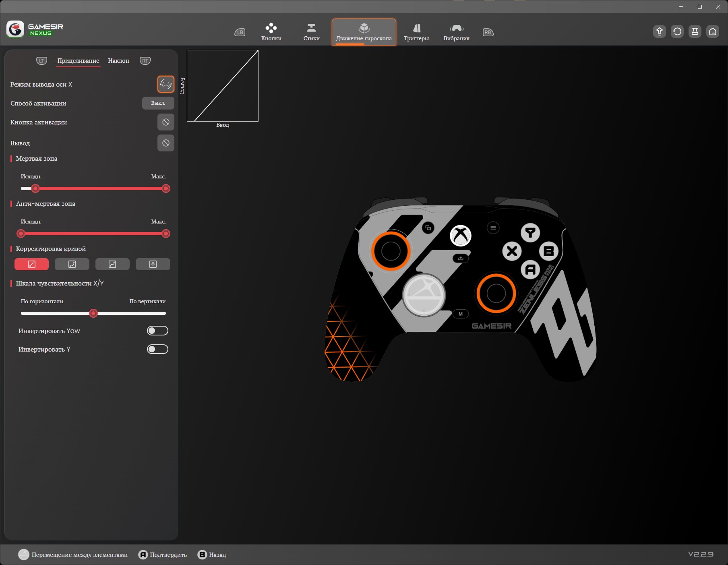Click the upload arrow icon in top-right toolbar
Viewport: 728px width, 565px height.
(660, 31)
